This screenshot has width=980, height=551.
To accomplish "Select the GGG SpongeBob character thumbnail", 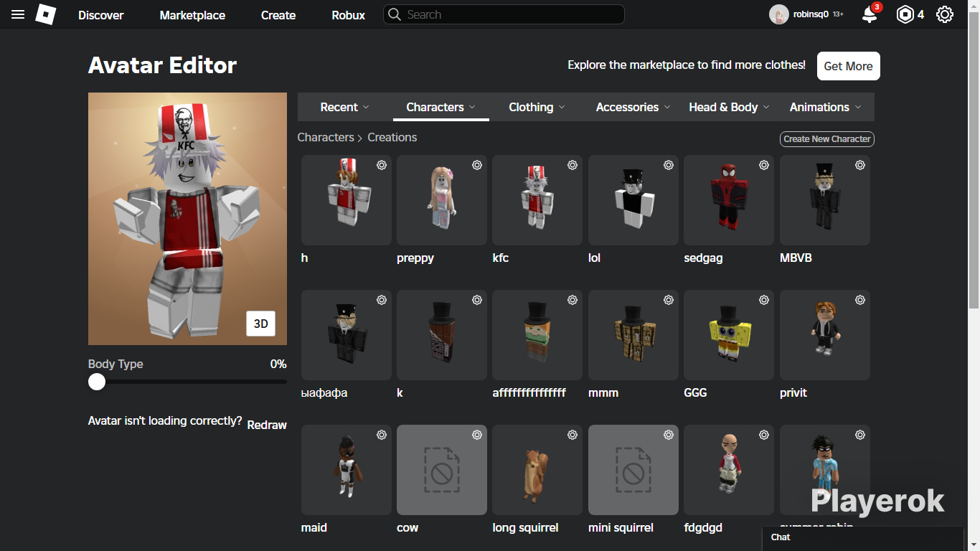I will pos(729,335).
